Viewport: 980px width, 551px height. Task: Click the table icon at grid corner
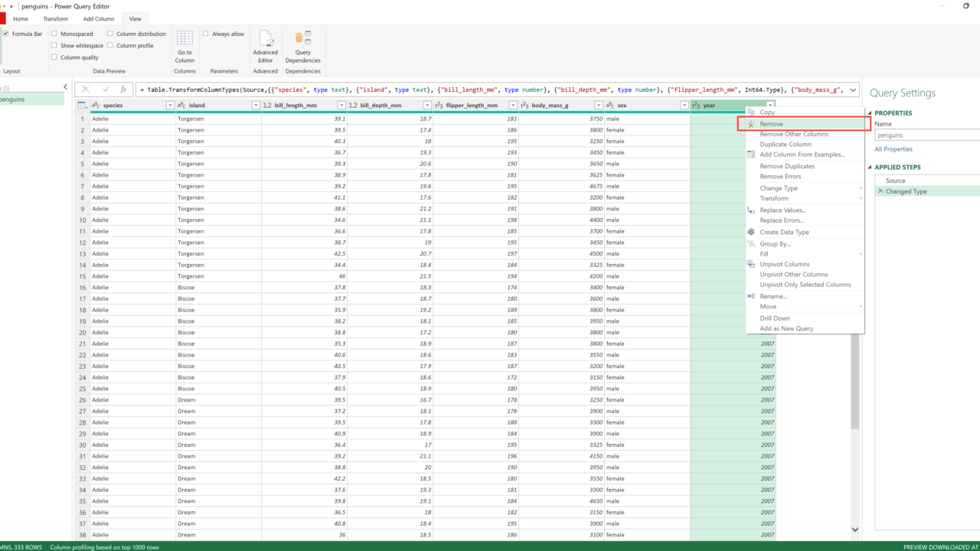[x=82, y=106]
